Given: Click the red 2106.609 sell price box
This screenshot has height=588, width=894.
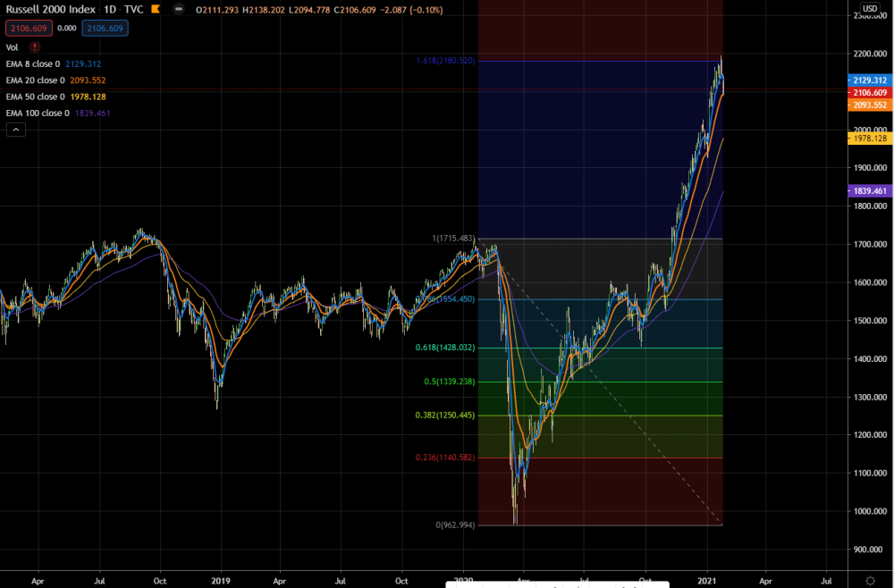Looking at the screenshot, I should pos(30,28).
